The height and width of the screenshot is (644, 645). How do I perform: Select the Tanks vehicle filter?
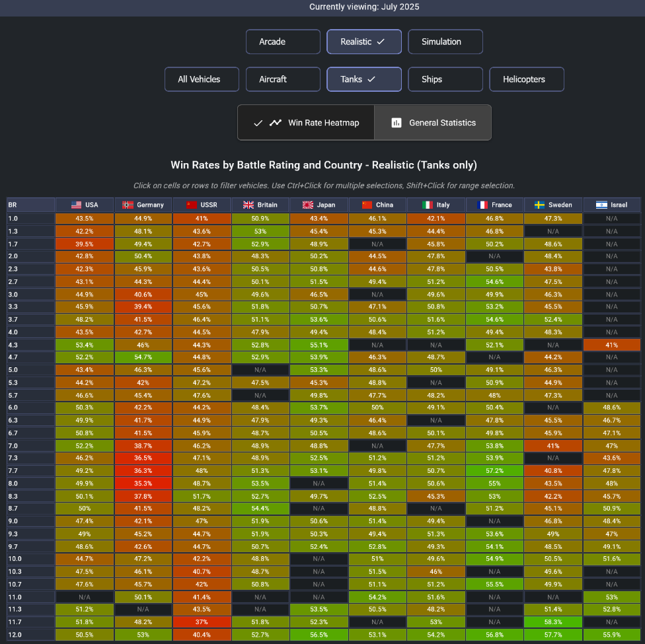[x=364, y=79]
